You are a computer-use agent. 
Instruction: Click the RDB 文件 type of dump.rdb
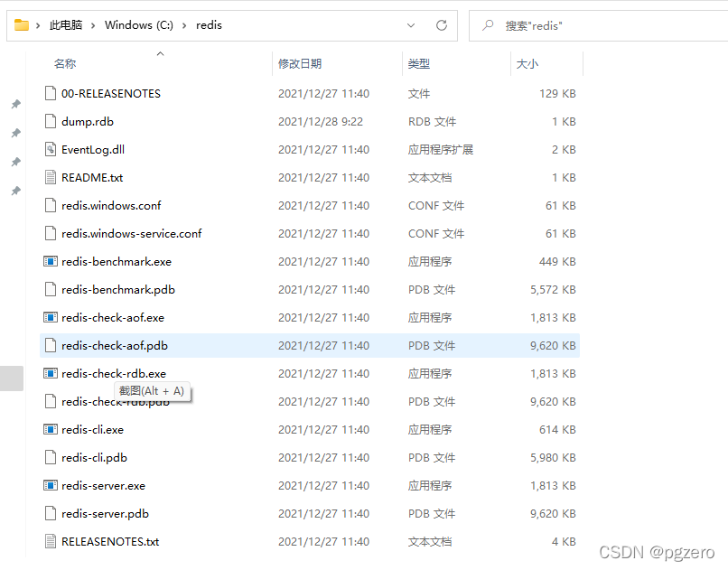432,122
